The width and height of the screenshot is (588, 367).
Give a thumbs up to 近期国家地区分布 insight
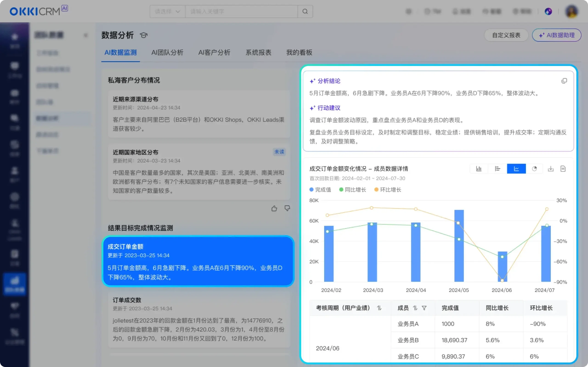click(x=274, y=208)
